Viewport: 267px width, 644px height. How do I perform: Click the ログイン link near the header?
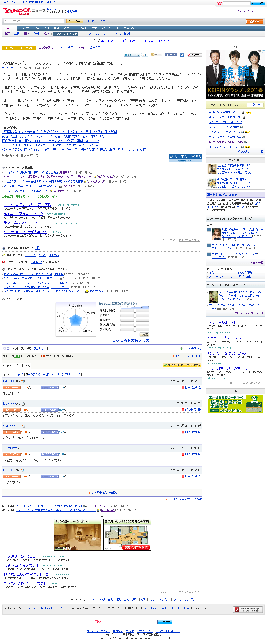(x=52, y=9)
